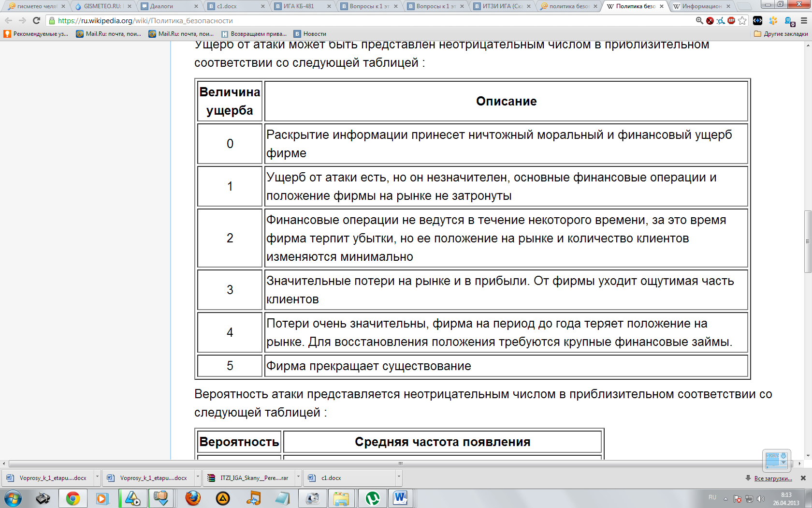The width and height of the screenshot is (812, 508).
Task: Open the Windows Start orb
Action: (x=13, y=498)
